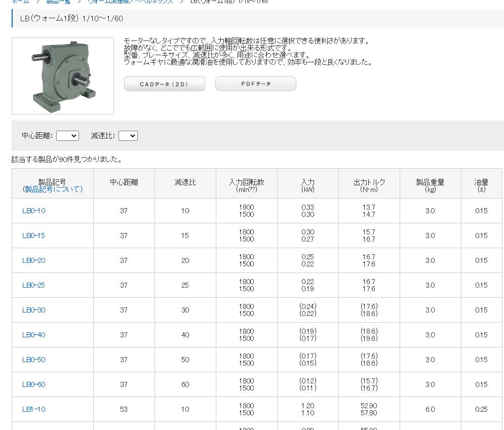Open the LB0-50 product page
The height and width of the screenshot is (430, 504).
[33, 360]
